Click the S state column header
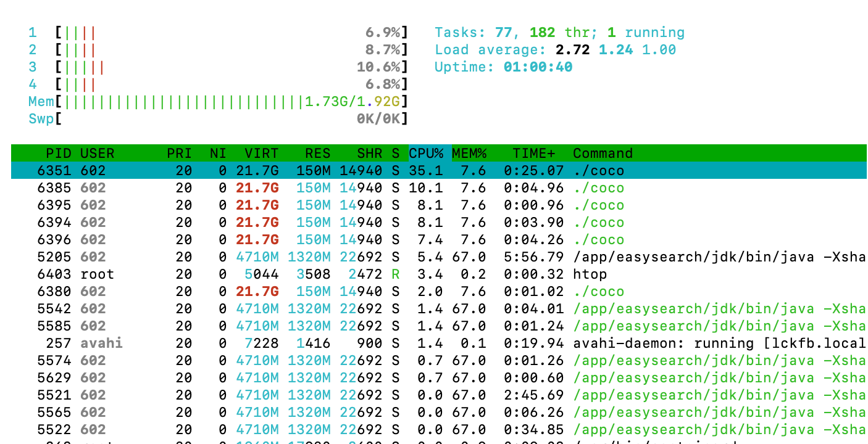The height and width of the screenshot is (444, 868). 395,153
